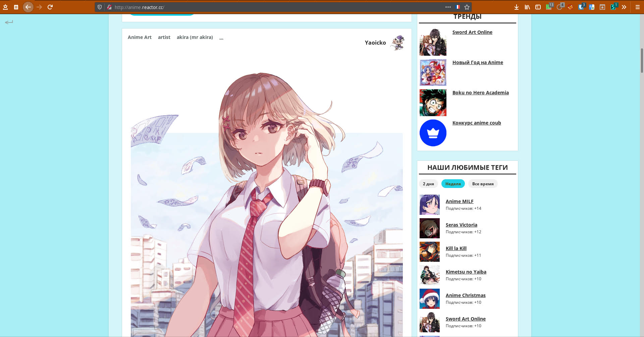Image resolution: width=644 pixels, height=337 pixels.
Task: Open the Downloads panel
Action: tap(517, 7)
